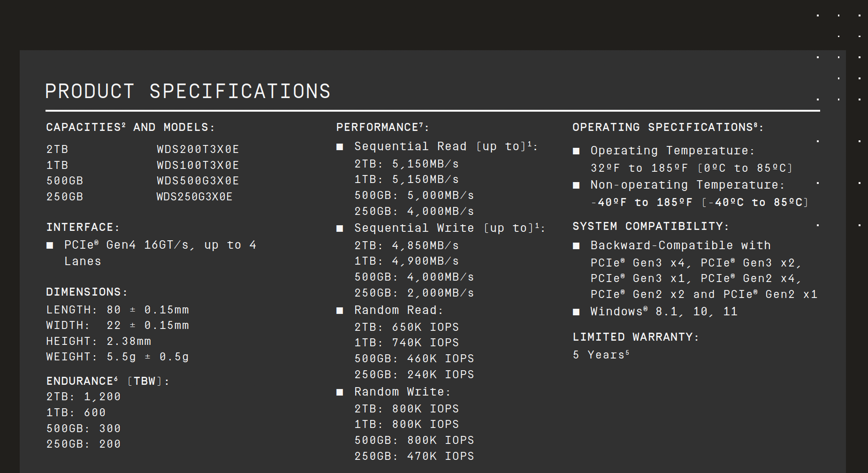This screenshot has height=473, width=868.
Task: Click the Product Specifications title
Action: tap(188, 91)
